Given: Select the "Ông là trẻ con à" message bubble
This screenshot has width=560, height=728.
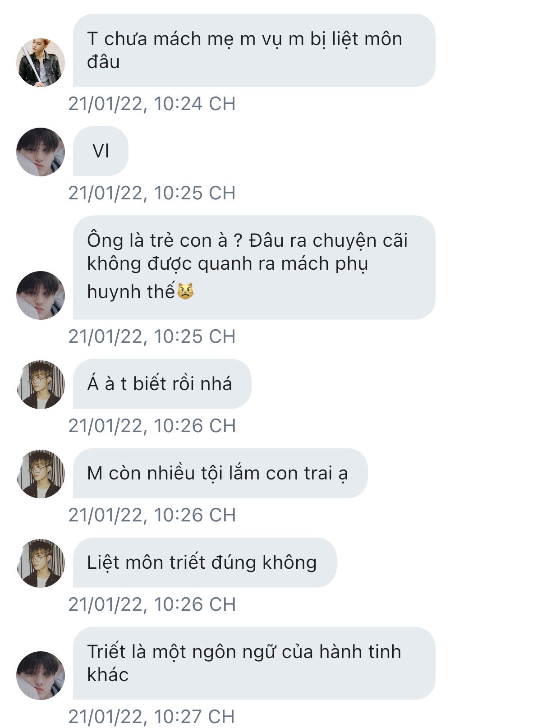Looking at the screenshot, I should (253, 267).
